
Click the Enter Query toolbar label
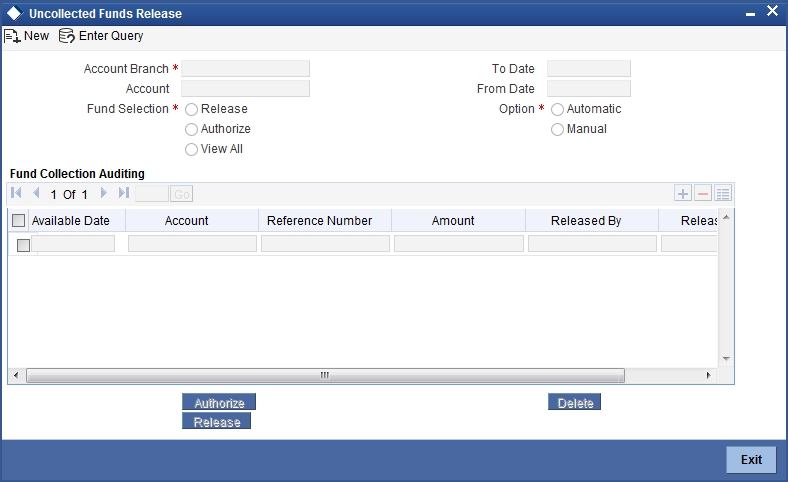111,36
